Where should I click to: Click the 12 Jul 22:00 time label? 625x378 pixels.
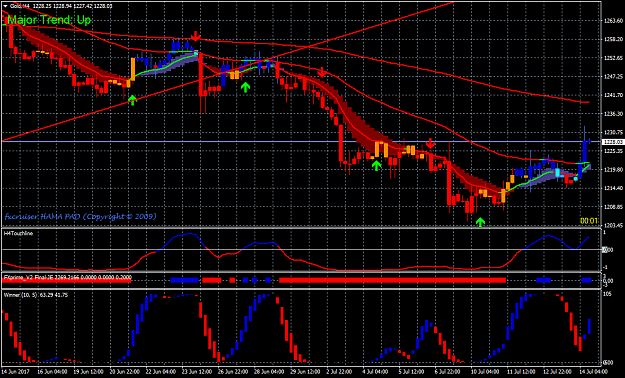(557, 372)
